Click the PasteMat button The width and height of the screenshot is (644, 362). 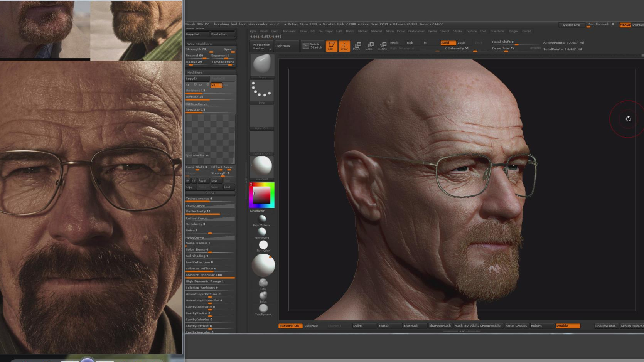click(x=223, y=34)
